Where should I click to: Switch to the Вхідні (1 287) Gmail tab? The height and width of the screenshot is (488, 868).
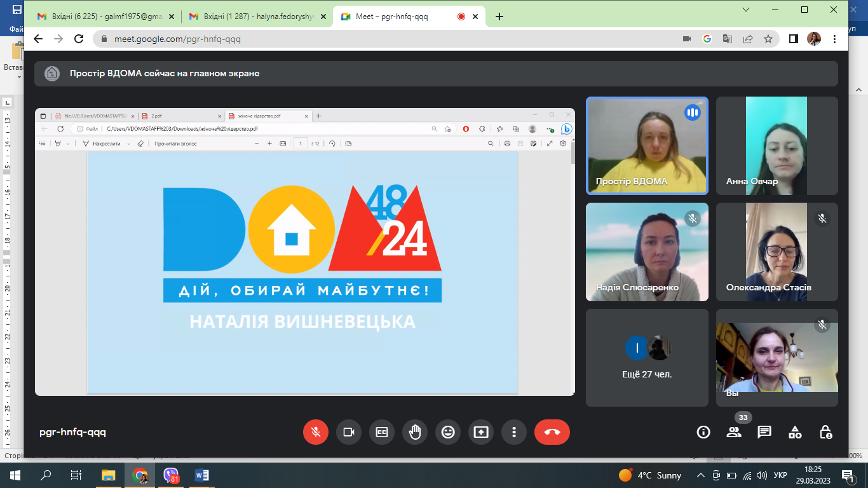point(257,17)
